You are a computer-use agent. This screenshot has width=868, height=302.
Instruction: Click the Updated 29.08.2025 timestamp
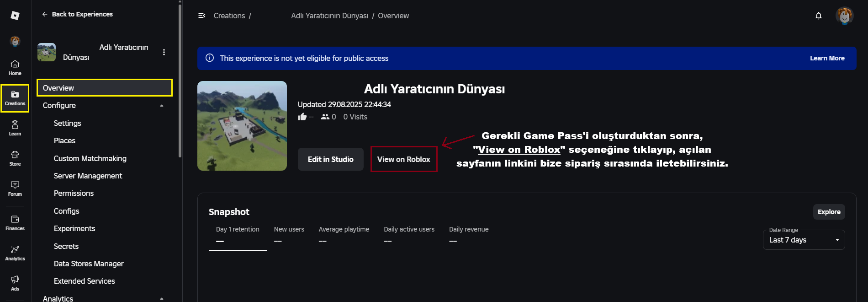click(x=344, y=104)
